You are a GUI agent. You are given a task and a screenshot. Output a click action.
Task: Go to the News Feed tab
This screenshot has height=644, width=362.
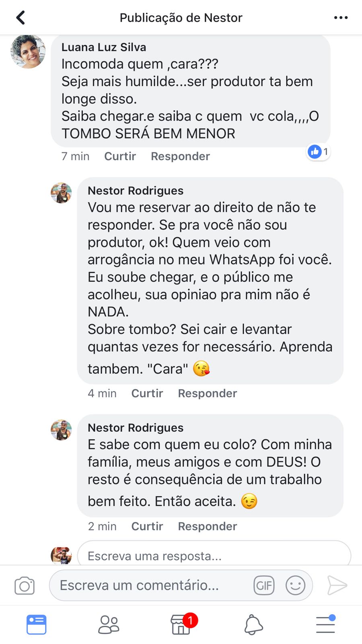click(x=37, y=625)
